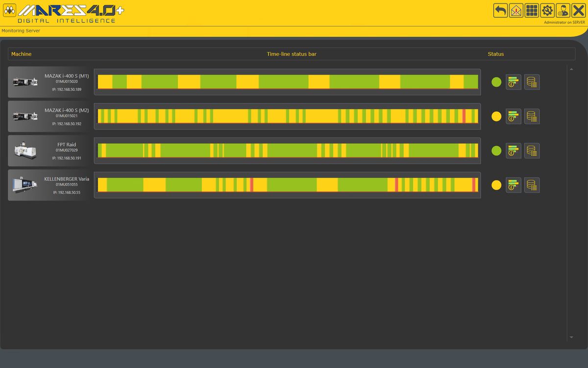Click the MAZAK i-400 S (M2) name

coord(67,110)
